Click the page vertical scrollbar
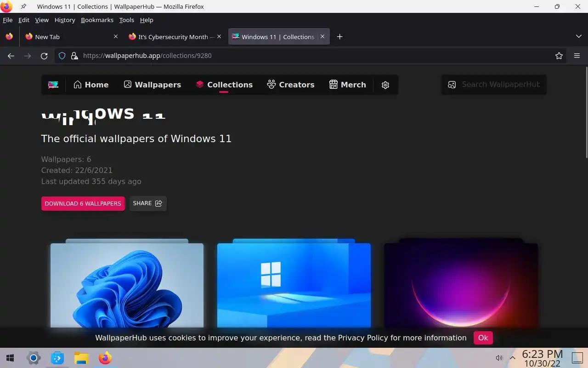 click(x=586, y=113)
